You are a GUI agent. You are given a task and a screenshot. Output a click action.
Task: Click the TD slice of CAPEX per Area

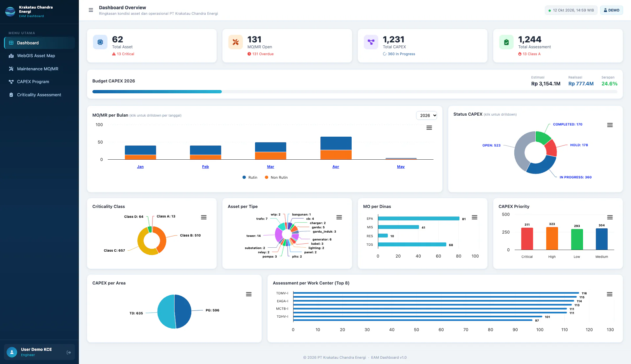coord(166,311)
